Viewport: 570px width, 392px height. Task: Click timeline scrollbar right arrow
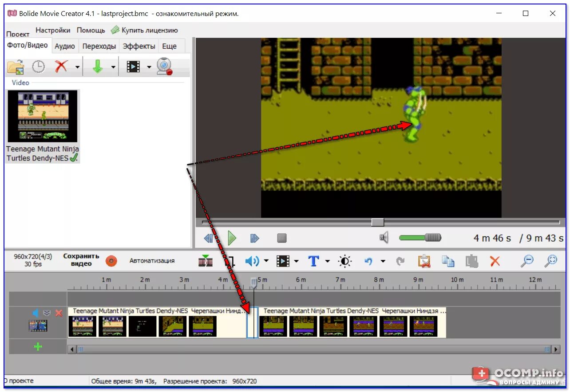(555, 349)
